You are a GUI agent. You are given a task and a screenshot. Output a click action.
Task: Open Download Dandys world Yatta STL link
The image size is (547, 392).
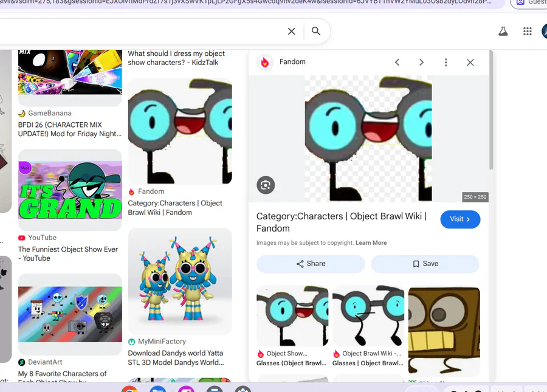click(176, 358)
